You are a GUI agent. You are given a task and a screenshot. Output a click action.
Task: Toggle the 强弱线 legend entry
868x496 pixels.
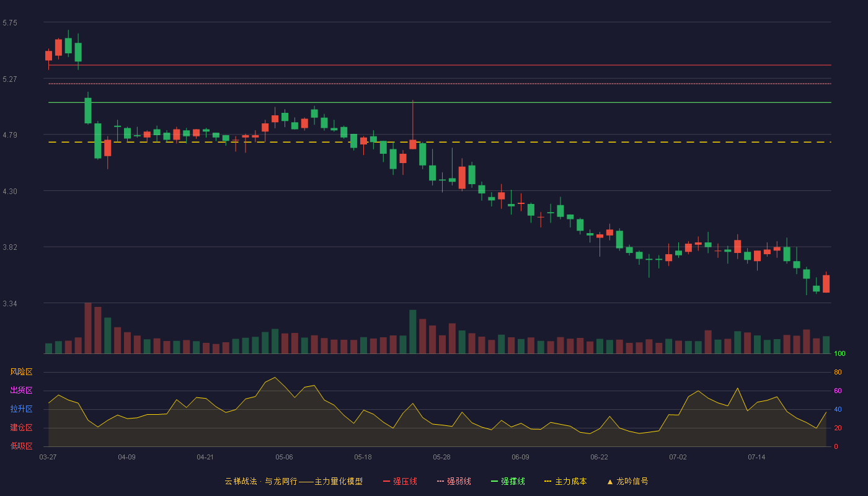point(454,481)
